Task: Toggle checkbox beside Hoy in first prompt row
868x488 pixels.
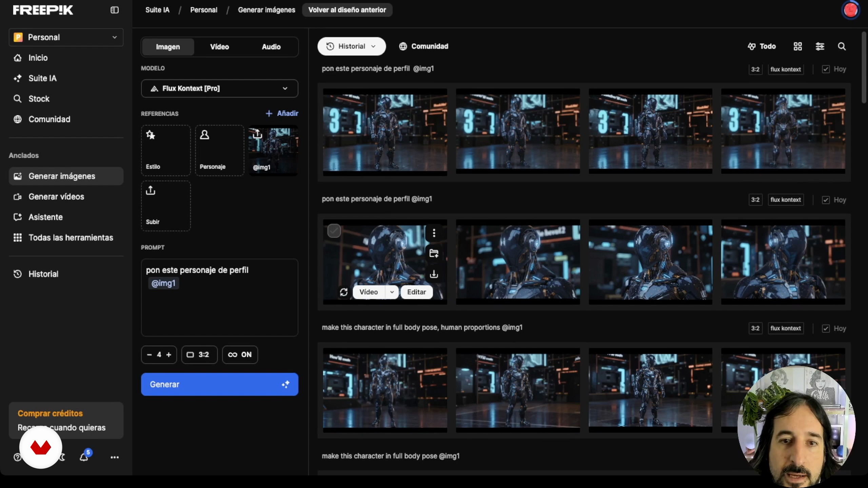Action: pyautogui.click(x=826, y=69)
